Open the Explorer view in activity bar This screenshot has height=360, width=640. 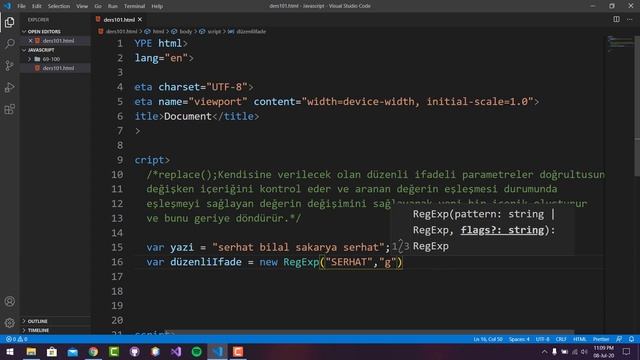pos(9,22)
